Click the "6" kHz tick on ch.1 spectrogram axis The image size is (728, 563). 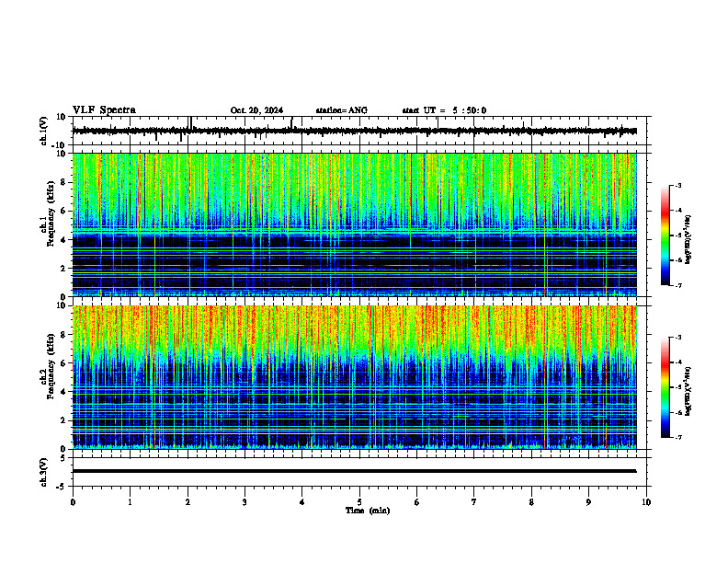[64, 211]
